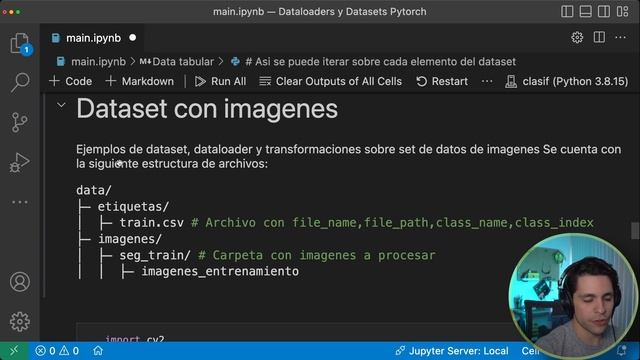Viewport: 640px width, 360px height.
Task: Click the imagenes/ folder text
Action: [x=130, y=239]
